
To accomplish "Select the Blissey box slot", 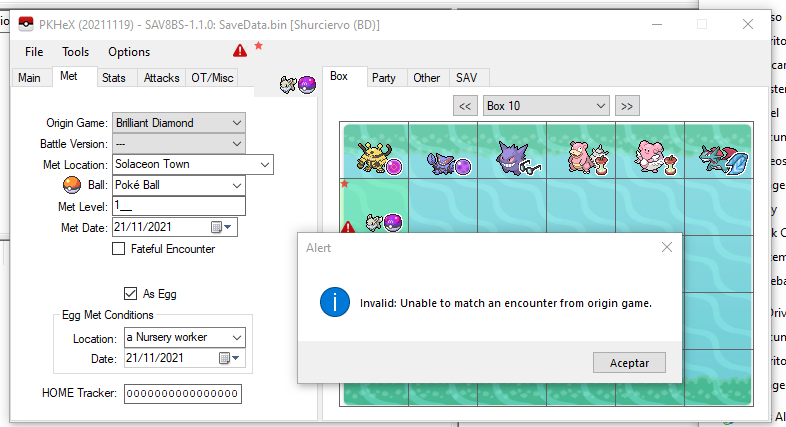I will click(650, 151).
